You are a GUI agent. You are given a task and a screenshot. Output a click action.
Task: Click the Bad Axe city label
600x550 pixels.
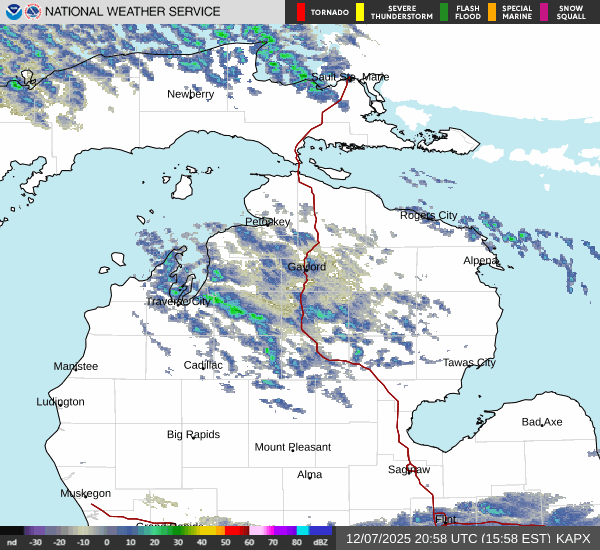pyautogui.click(x=541, y=422)
